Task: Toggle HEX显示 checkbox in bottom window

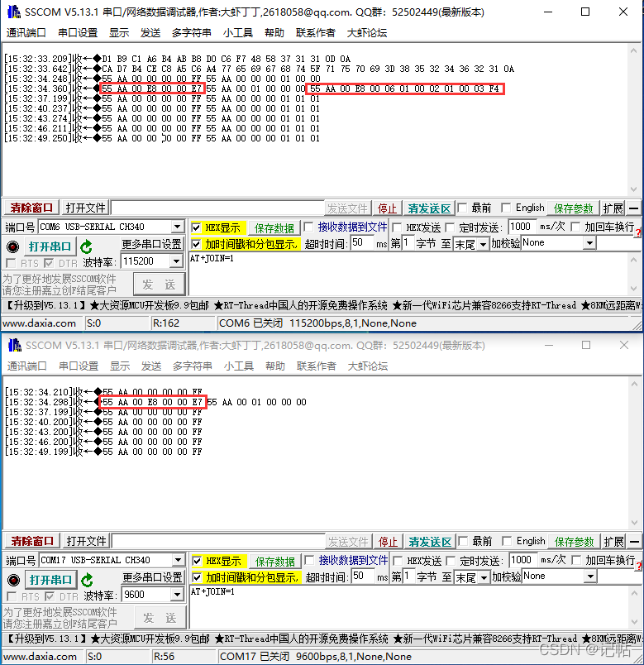Action: 197,561
